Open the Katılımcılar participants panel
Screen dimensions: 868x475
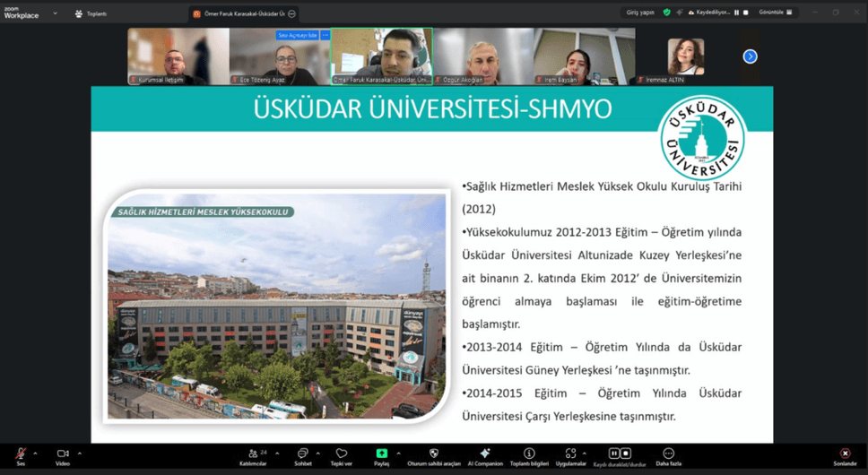point(254,456)
